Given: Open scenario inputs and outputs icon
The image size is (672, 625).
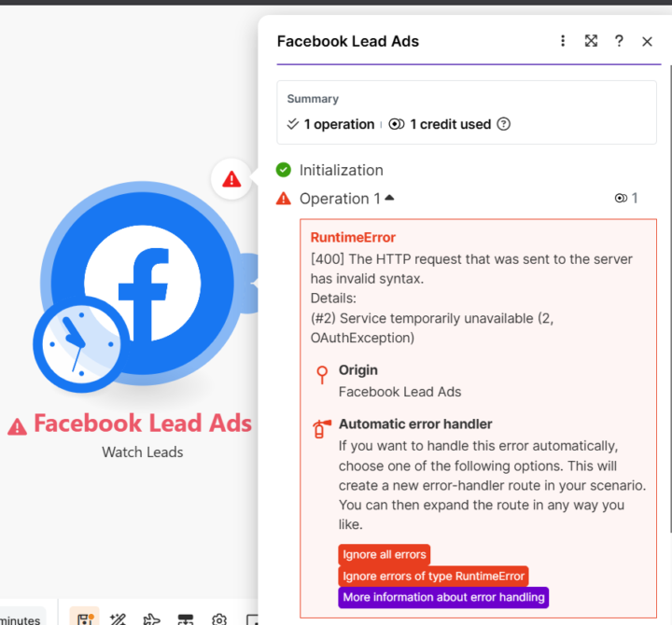Looking at the screenshot, I should coord(186,619).
